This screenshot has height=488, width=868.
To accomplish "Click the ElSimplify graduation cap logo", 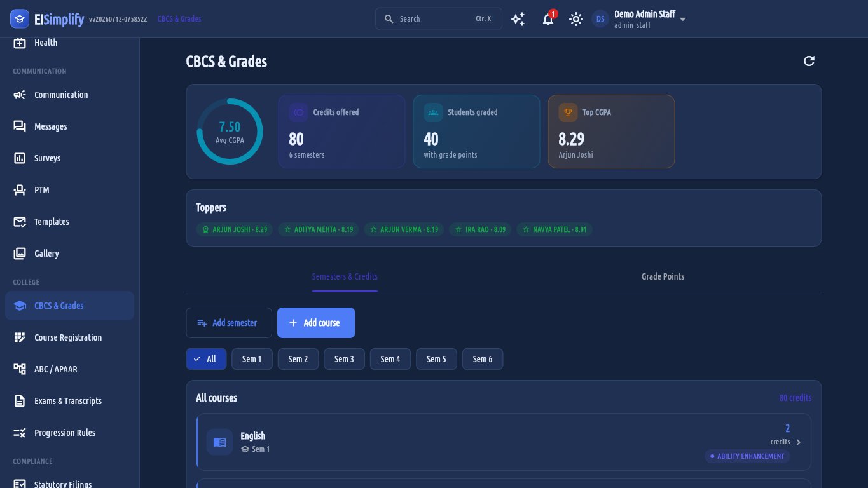I will (20, 19).
